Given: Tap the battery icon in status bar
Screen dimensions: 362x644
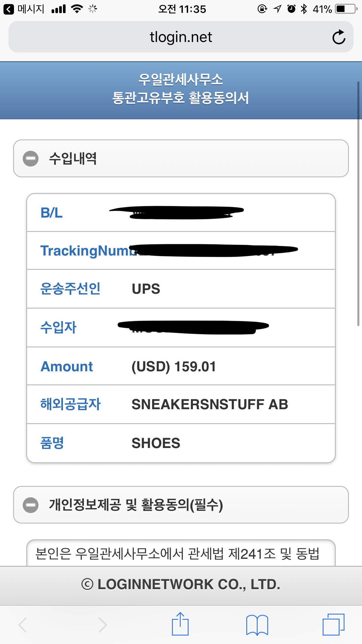Looking at the screenshot, I should (x=346, y=9).
